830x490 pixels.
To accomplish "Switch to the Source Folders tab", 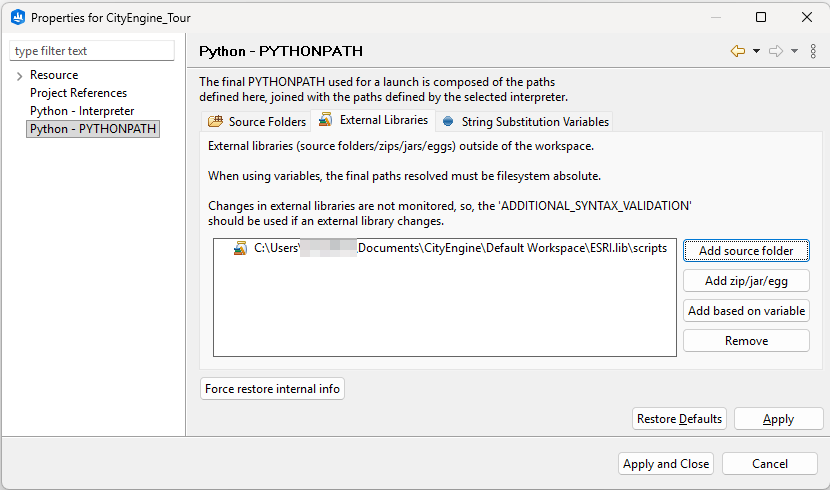I will pos(257,122).
